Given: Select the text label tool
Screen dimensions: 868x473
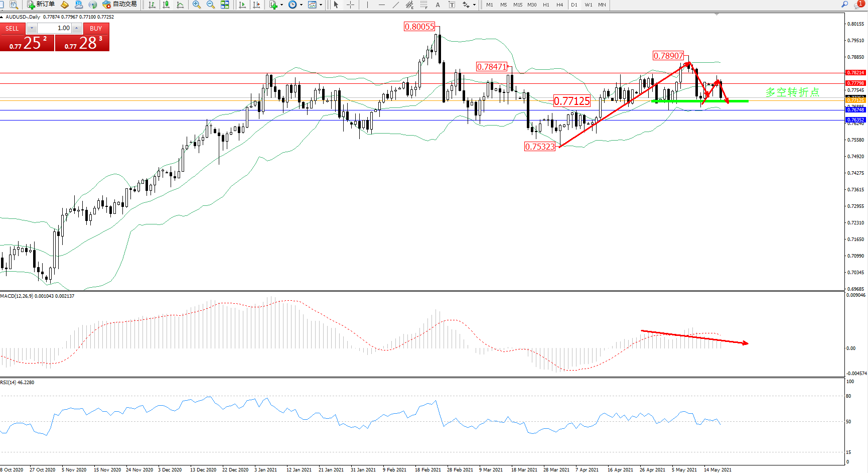Looking at the screenshot, I should pyautogui.click(x=438, y=5).
